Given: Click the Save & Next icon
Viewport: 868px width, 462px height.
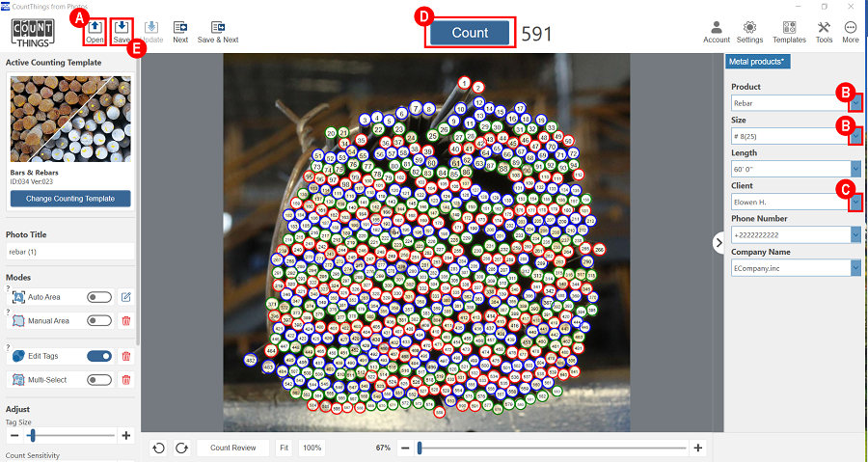Looking at the screenshot, I should pyautogui.click(x=218, y=28).
